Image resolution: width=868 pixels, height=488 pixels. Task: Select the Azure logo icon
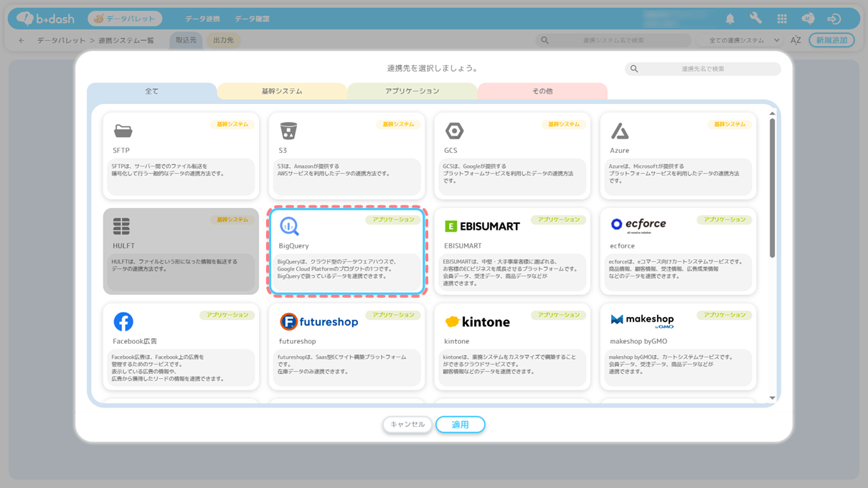pyautogui.click(x=620, y=131)
